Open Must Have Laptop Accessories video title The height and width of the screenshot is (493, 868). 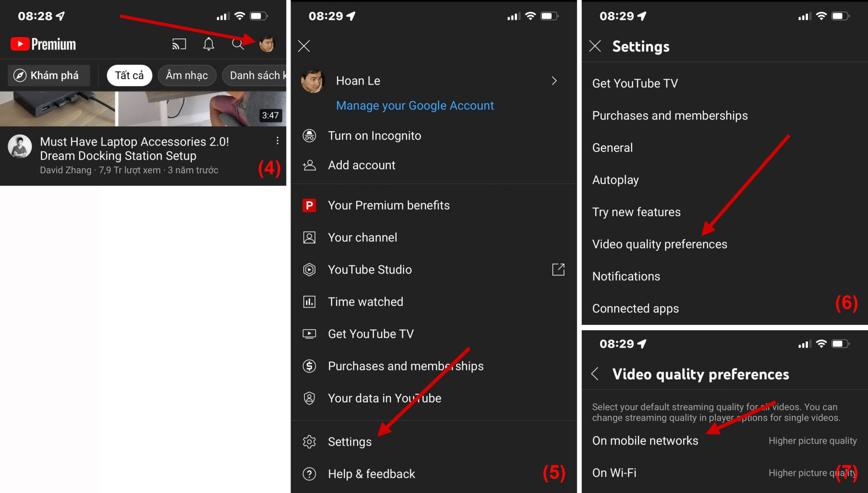point(134,148)
